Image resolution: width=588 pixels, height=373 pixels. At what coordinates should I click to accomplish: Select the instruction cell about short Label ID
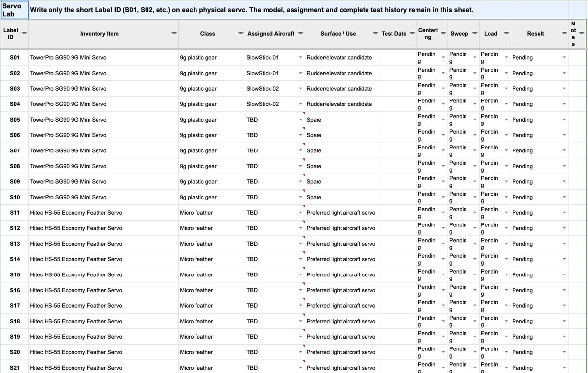click(x=298, y=10)
